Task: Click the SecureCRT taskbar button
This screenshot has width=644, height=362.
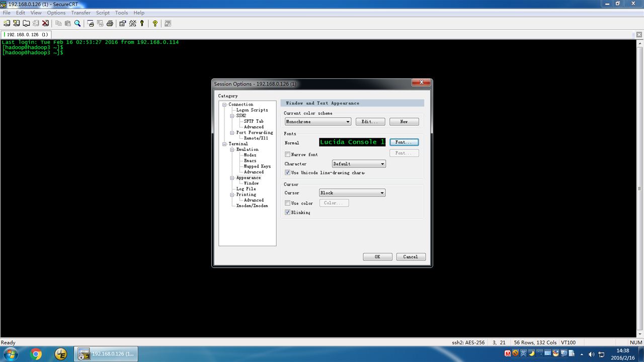Action: [x=107, y=354]
